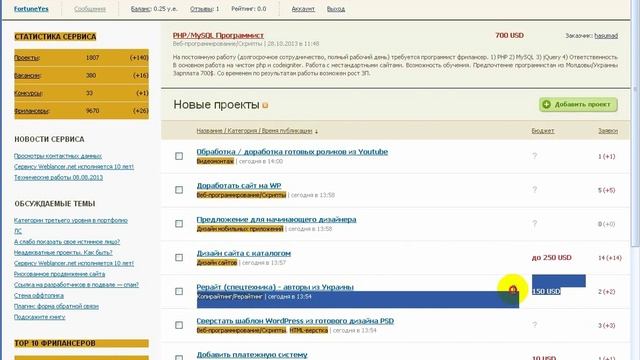Image resolution: width=640 pixels, height=360 pixels.
Task: Sort by Название / Категория / Время публикации
Action: 254,131
